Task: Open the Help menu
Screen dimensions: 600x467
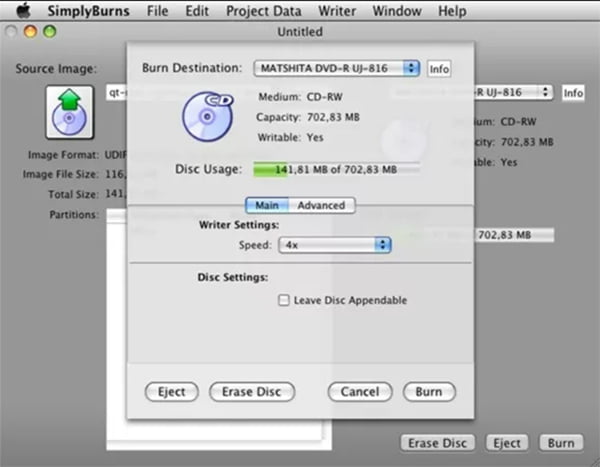Action: pos(452,11)
